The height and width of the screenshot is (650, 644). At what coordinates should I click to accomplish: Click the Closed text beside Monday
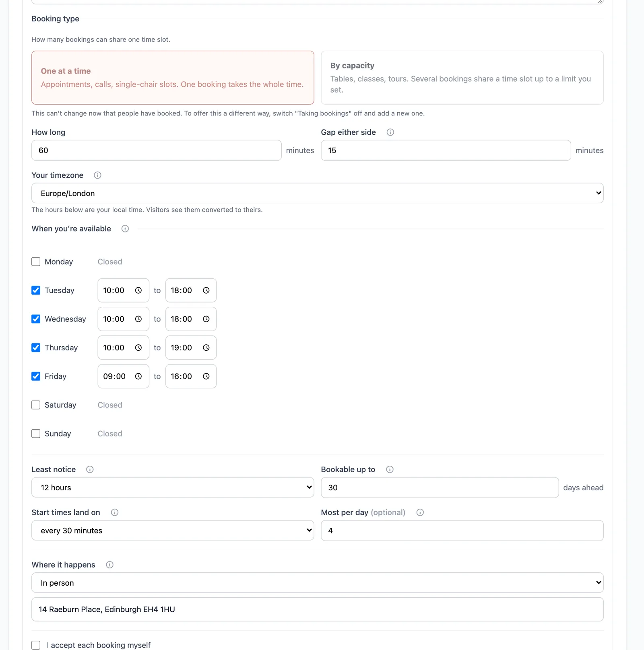point(110,262)
